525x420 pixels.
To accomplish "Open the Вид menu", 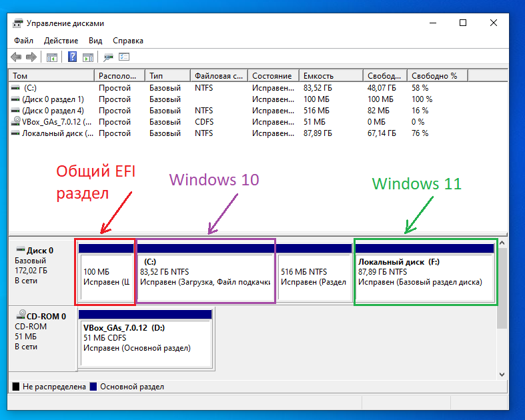I will (95, 41).
